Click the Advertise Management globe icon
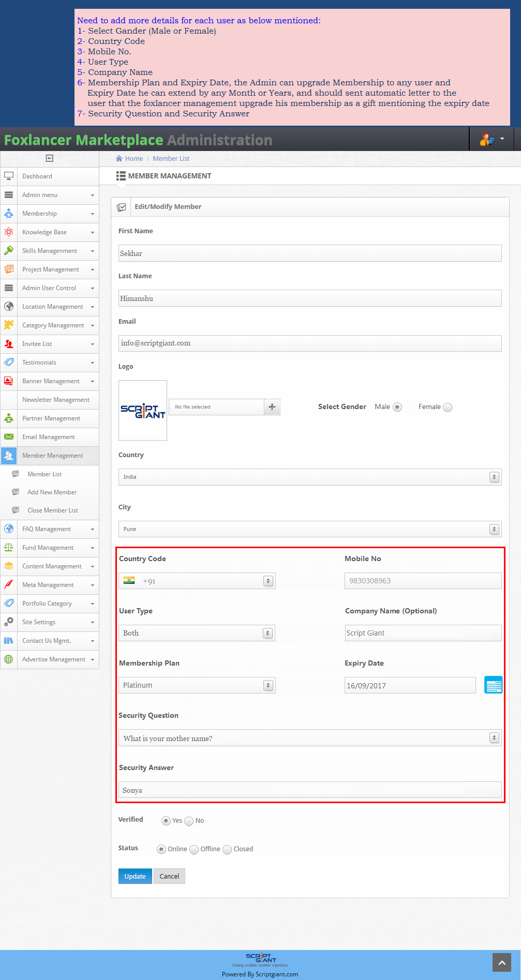Screen dimensions: 521x980 click(x=9, y=659)
